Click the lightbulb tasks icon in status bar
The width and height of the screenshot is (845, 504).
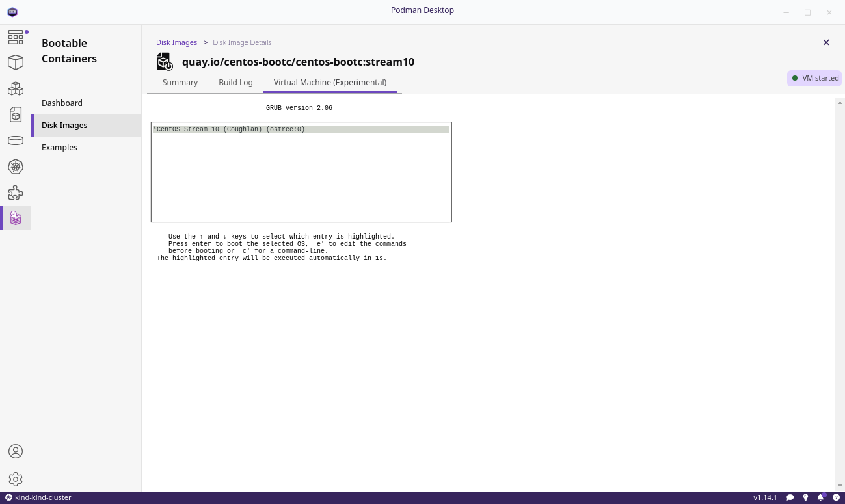805,497
